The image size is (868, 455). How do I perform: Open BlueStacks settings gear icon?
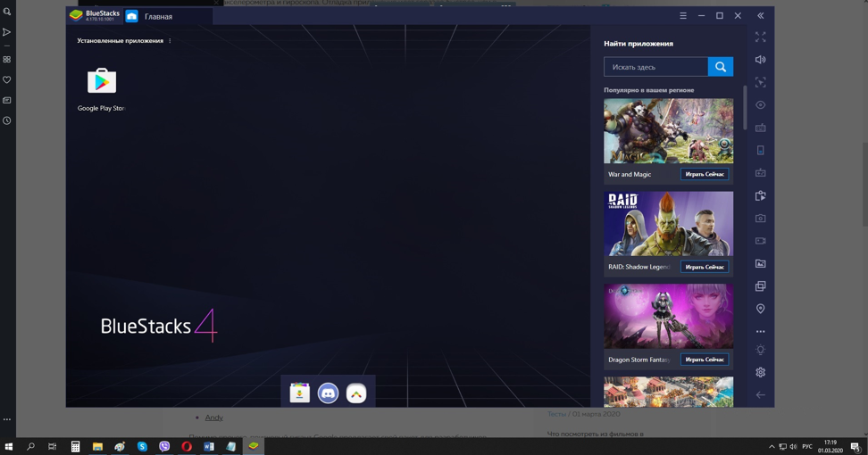[x=760, y=372]
